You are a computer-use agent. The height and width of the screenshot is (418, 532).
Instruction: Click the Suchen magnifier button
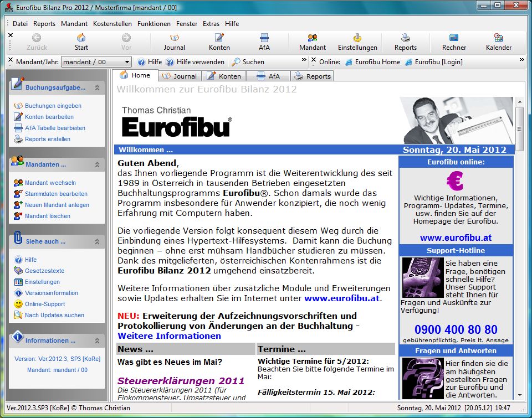point(248,62)
